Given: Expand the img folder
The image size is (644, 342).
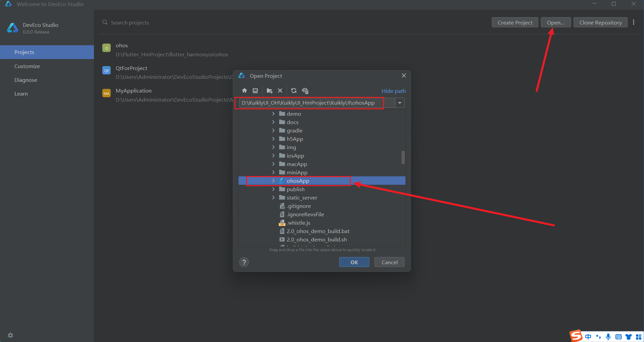Looking at the screenshot, I should point(273,147).
